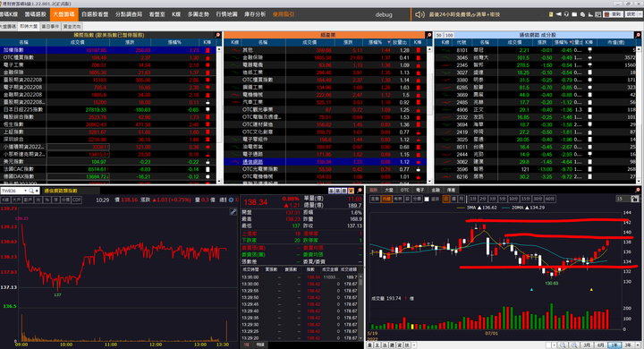
Task: Open the 最後24小時免費領 announcement link
Action: 464,14
